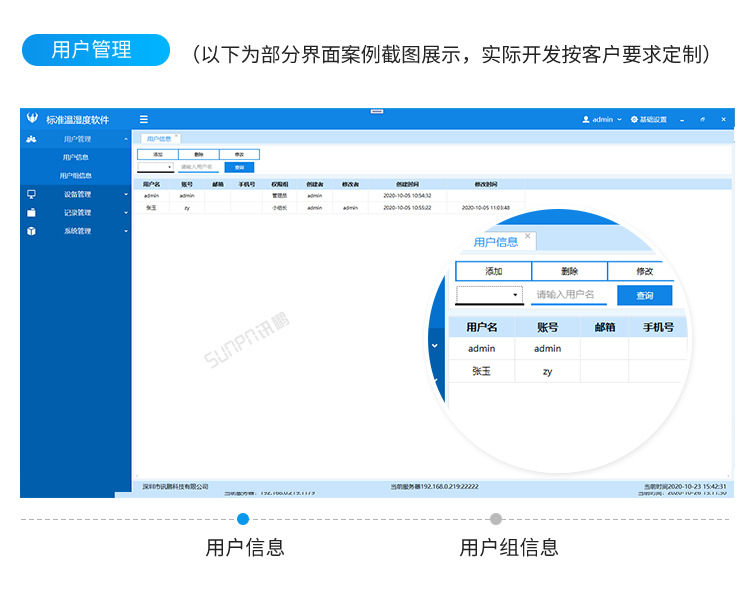The width and height of the screenshot is (750, 597).
Task: Click 当前服务器 192.168.0.219:22222 status text
Action: (x=434, y=486)
